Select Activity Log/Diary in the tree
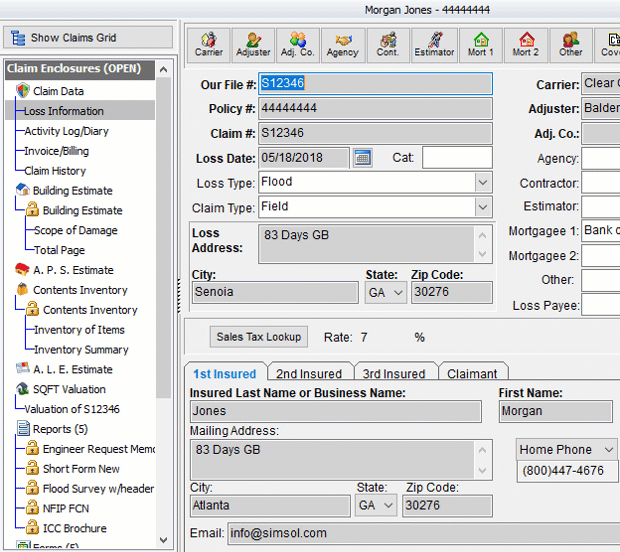Image resolution: width=620 pixels, height=552 pixels. [x=67, y=131]
